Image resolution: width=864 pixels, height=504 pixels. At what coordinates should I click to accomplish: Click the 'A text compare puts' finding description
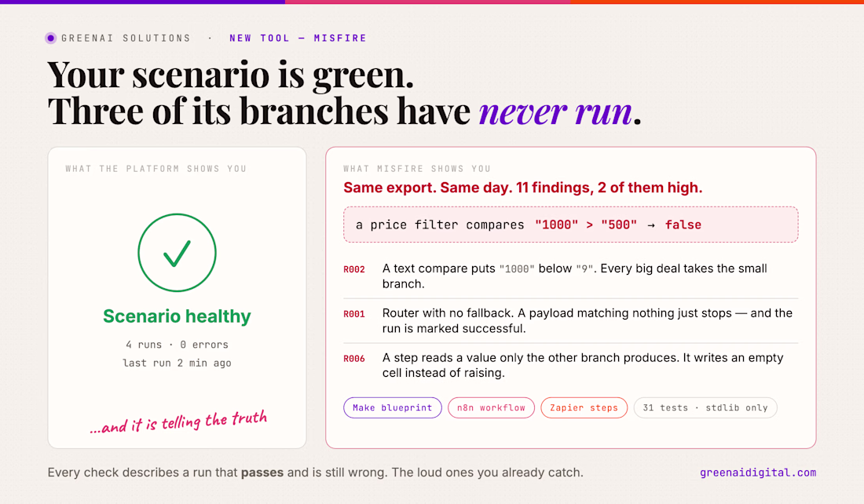(575, 276)
